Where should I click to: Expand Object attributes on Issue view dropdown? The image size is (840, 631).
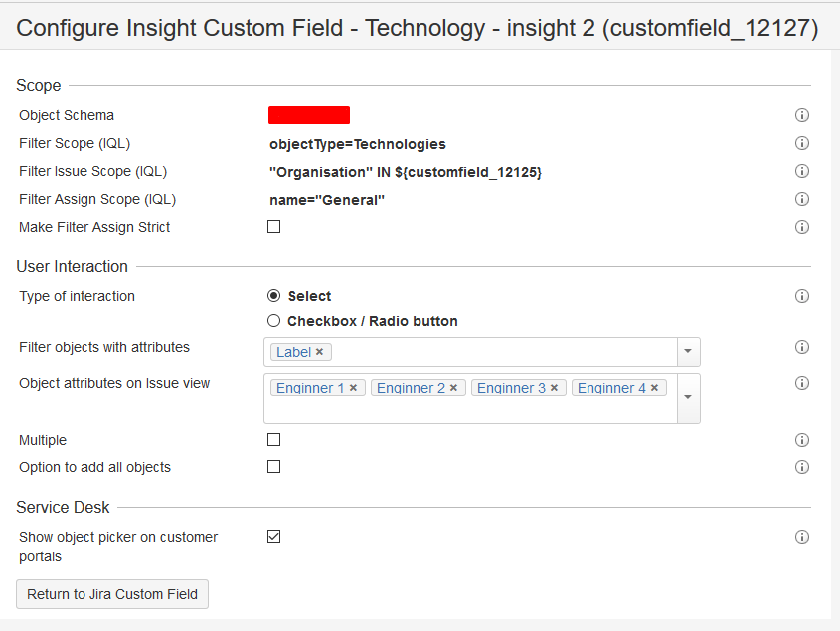point(688,398)
